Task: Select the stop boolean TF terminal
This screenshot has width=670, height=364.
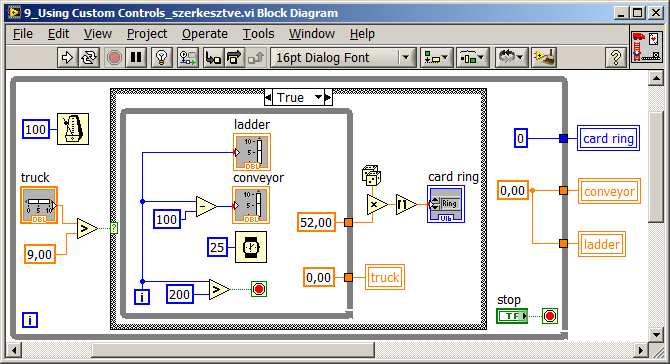Action: [x=512, y=316]
